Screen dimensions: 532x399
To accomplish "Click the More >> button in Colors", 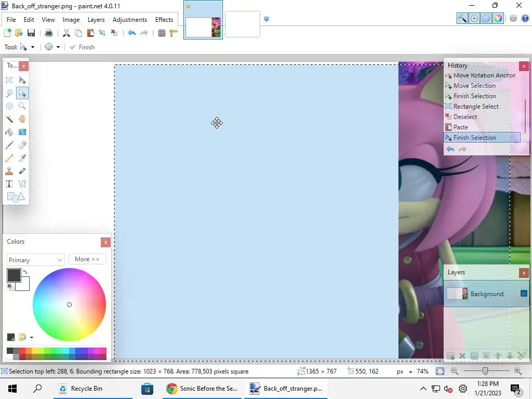I will click(87, 259).
